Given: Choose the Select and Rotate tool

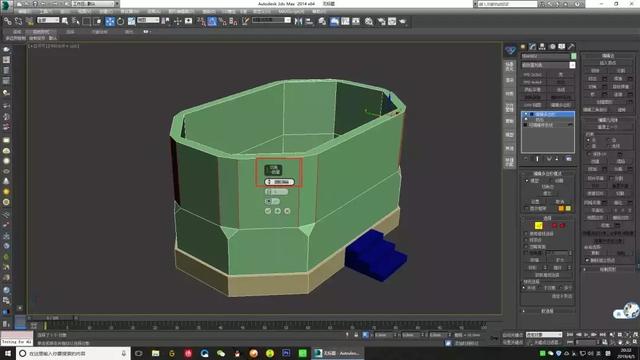Looking at the screenshot, I should 120,21.
